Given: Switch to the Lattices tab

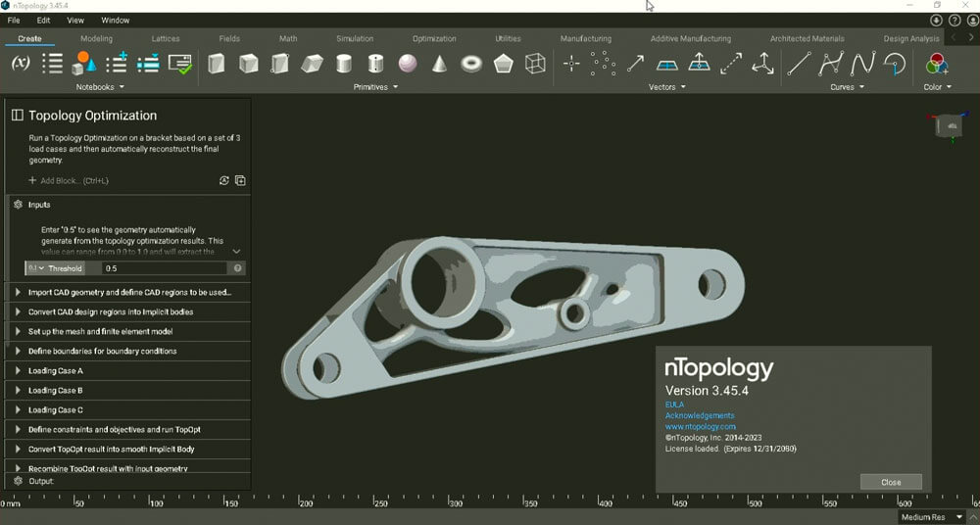Looking at the screenshot, I should (x=166, y=38).
